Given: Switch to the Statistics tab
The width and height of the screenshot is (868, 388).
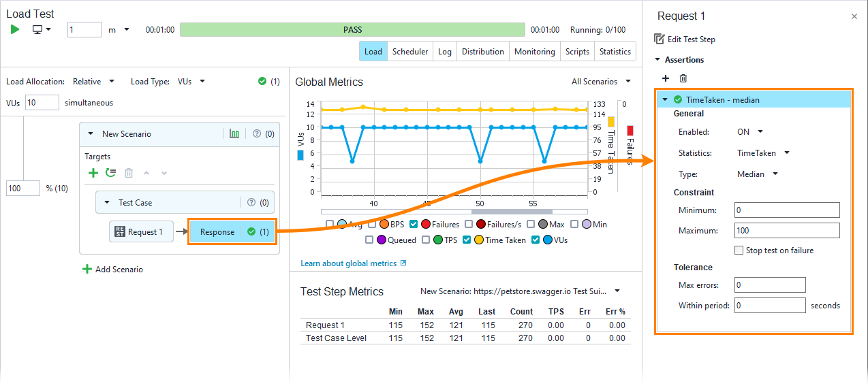Looking at the screenshot, I should point(615,52).
